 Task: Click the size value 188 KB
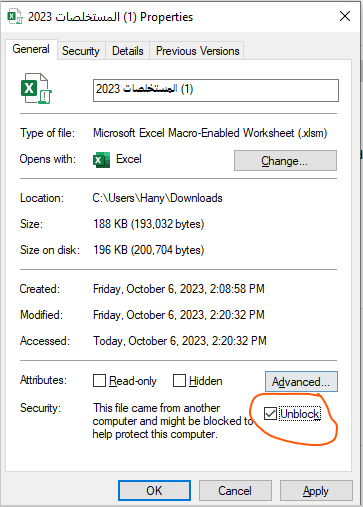coord(149,224)
